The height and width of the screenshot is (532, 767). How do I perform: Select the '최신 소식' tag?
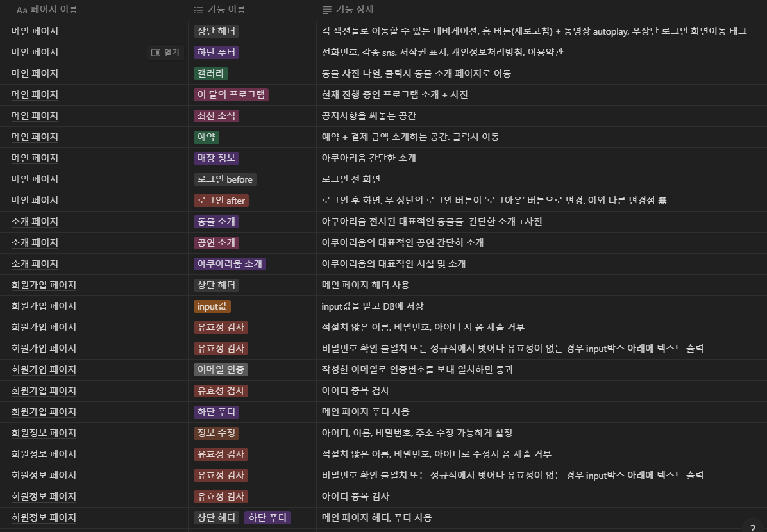pyautogui.click(x=216, y=116)
